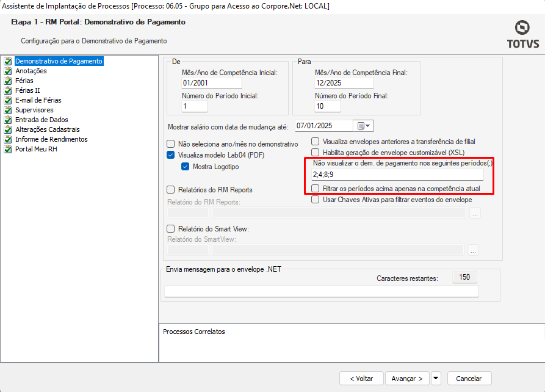Click the Relatório do SmartView code field
The width and height of the screenshot is (545, 392).
pos(188,250)
